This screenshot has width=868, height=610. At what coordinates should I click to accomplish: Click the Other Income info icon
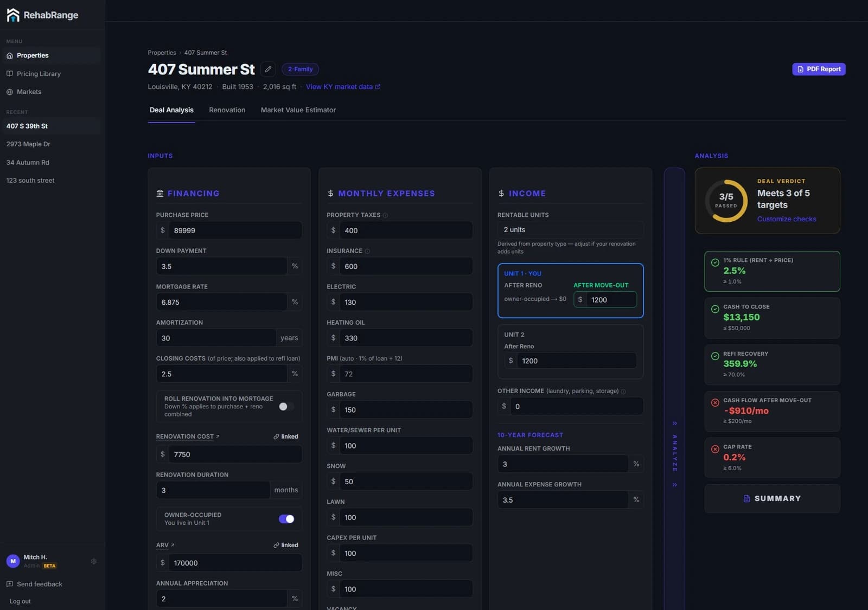[623, 391]
